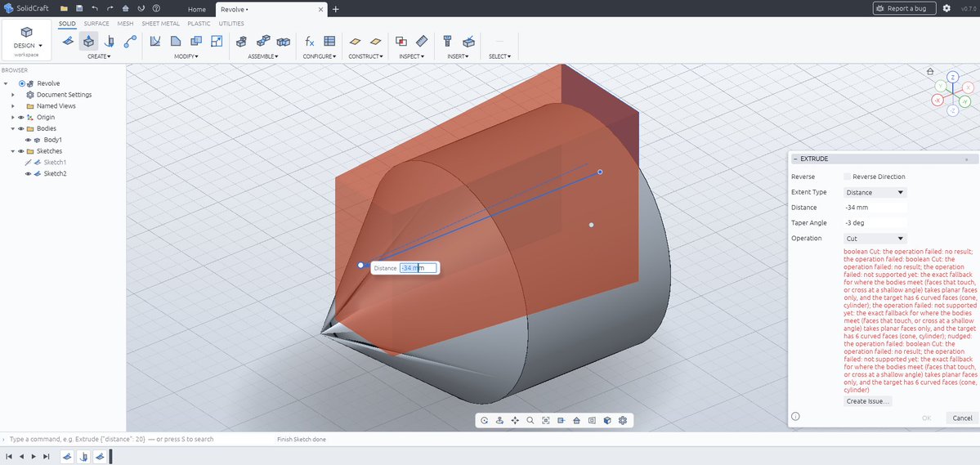
Task: Click the rightmost tool icon in the Assemble group
Action: pos(284,41)
